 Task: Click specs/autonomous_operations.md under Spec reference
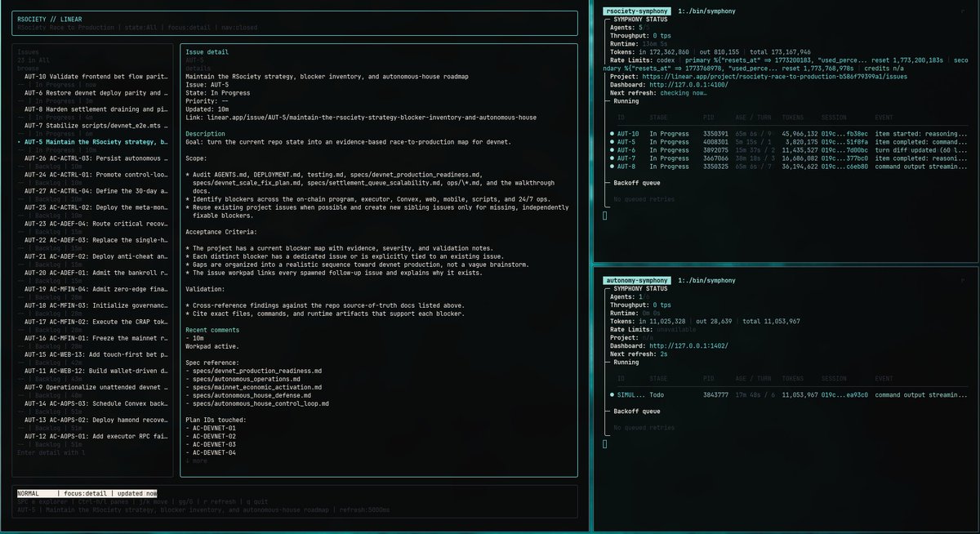[248, 379]
